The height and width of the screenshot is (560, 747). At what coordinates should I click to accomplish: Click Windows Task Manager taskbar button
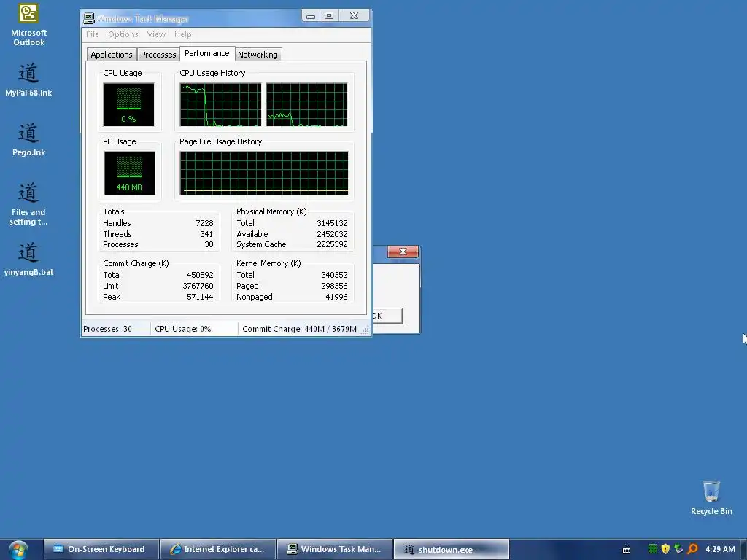coord(335,549)
